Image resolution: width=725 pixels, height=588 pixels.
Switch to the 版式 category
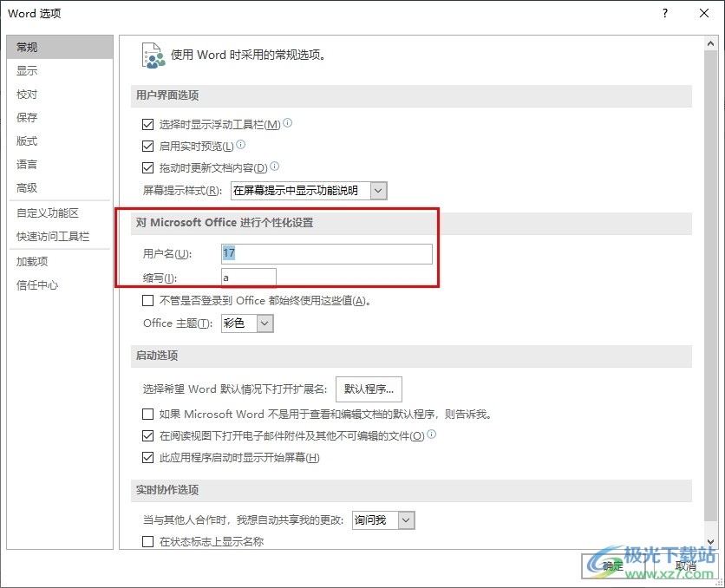point(60,141)
